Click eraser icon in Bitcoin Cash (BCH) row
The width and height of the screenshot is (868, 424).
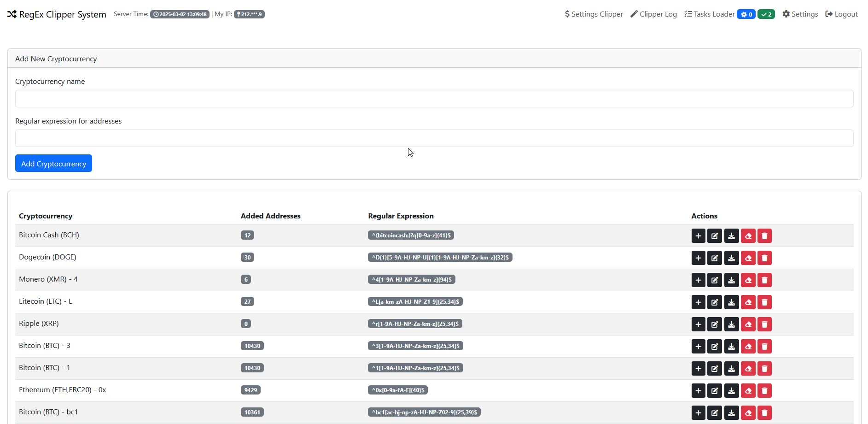tap(748, 236)
